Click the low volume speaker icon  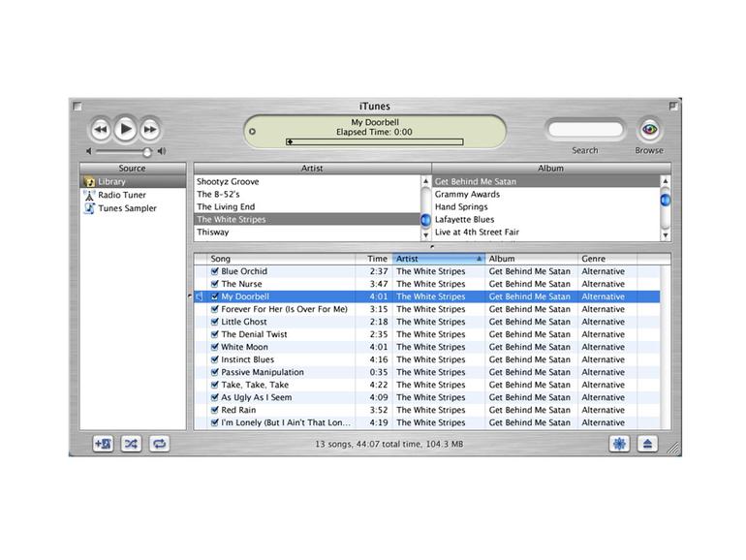(89, 151)
